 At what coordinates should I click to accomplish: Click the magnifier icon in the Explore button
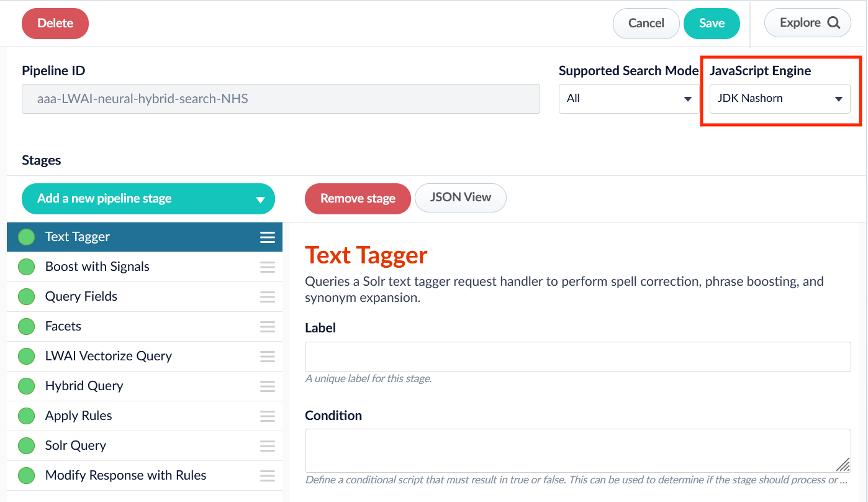click(x=834, y=23)
